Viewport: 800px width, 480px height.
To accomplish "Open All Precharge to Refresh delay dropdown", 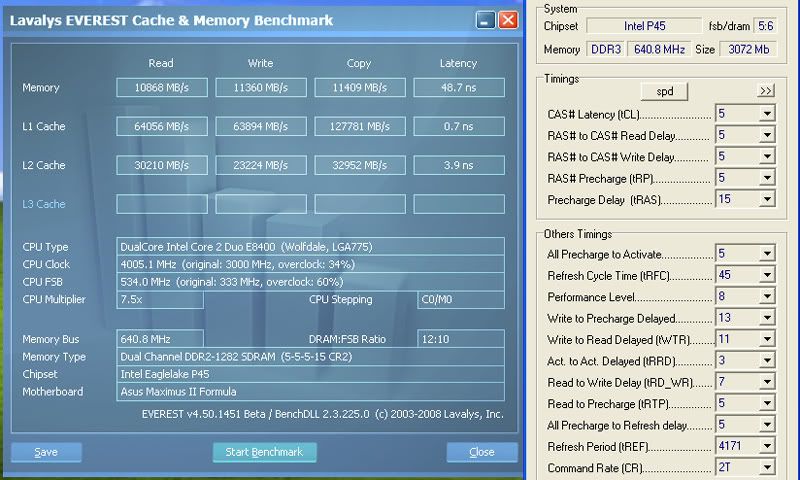I will [x=767, y=425].
